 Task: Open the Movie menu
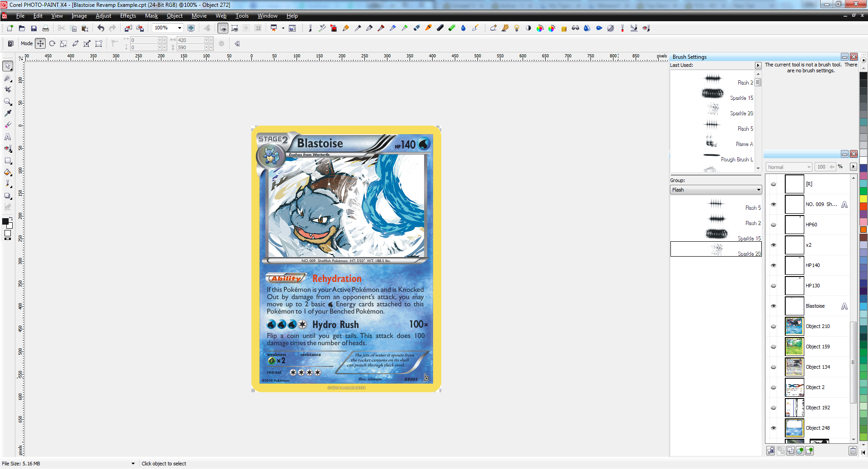coord(199,16)
